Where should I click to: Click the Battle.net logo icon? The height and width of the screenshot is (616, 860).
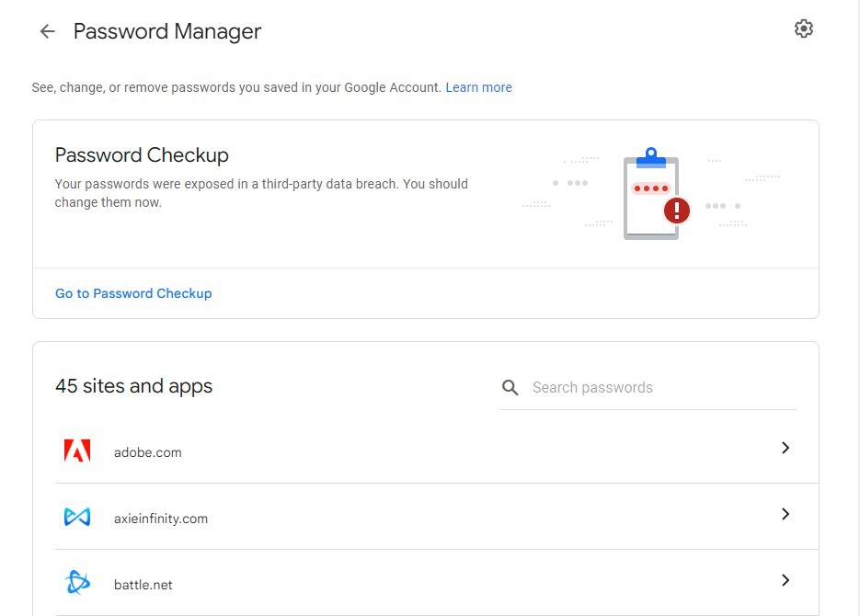pyautogui.click(x=77, y=583)
